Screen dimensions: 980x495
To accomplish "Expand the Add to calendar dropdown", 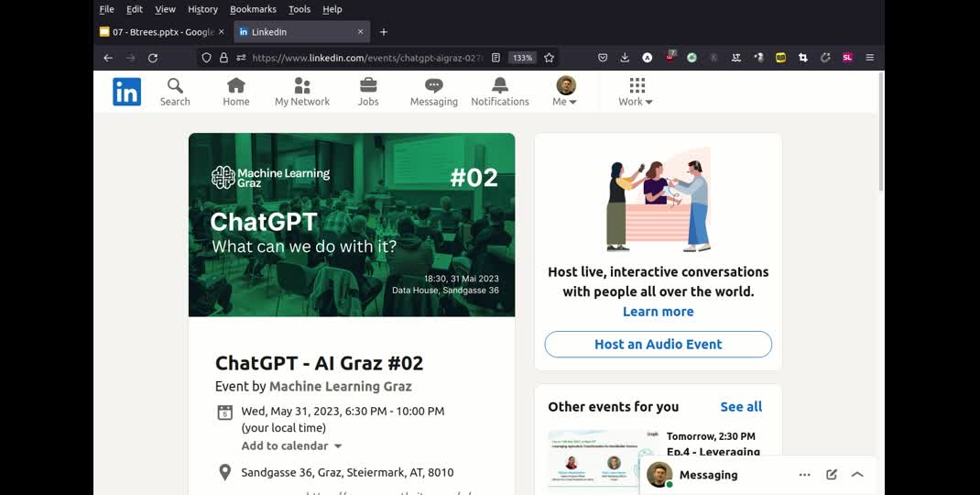I will tap(291, 446).
